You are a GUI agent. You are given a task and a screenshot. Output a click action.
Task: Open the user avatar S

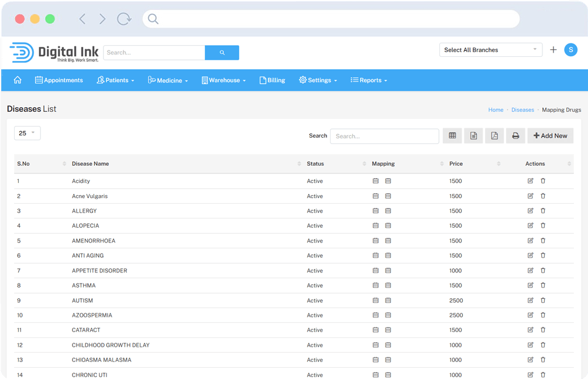pos(570,50)
